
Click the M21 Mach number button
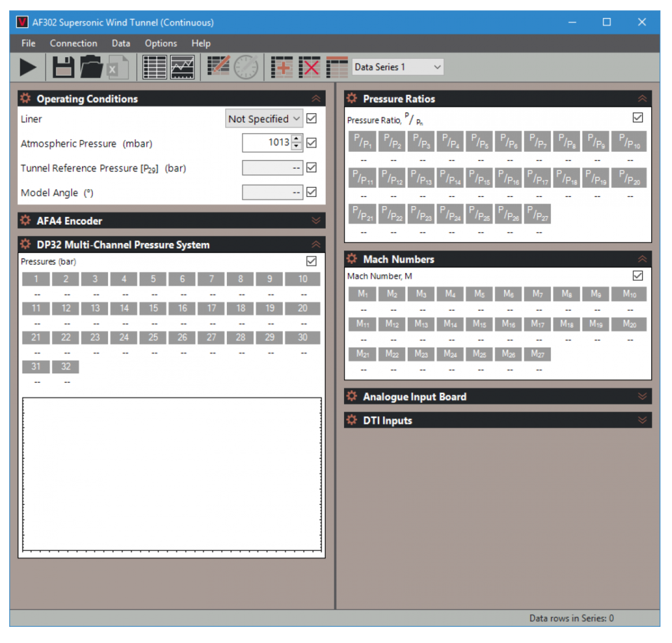tap(363, 354)
